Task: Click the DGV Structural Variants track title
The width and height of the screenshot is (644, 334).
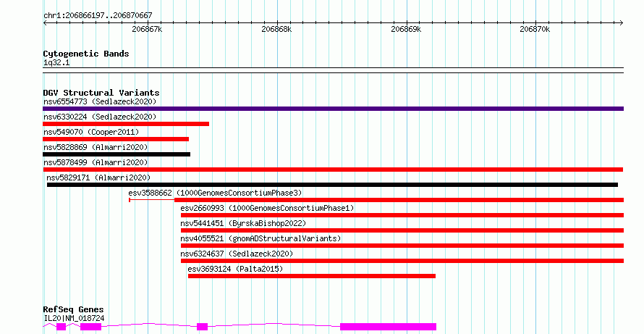Action: 101,93
